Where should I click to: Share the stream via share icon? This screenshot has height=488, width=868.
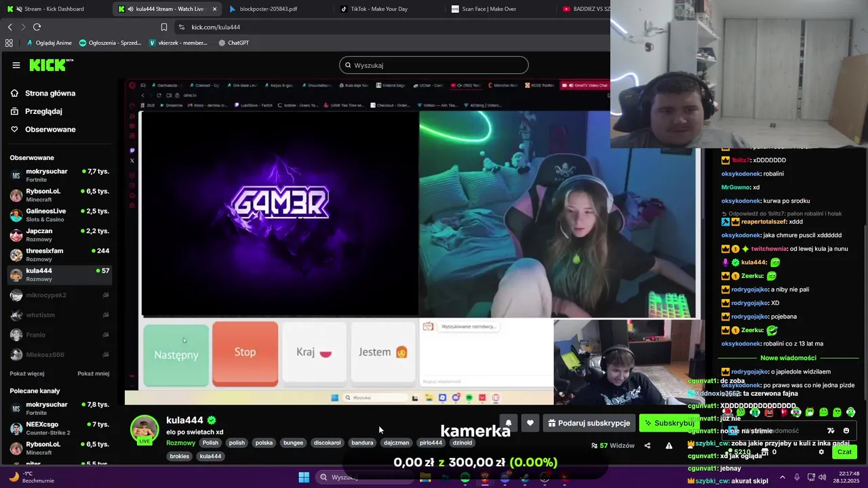click(x=647, y=445)
